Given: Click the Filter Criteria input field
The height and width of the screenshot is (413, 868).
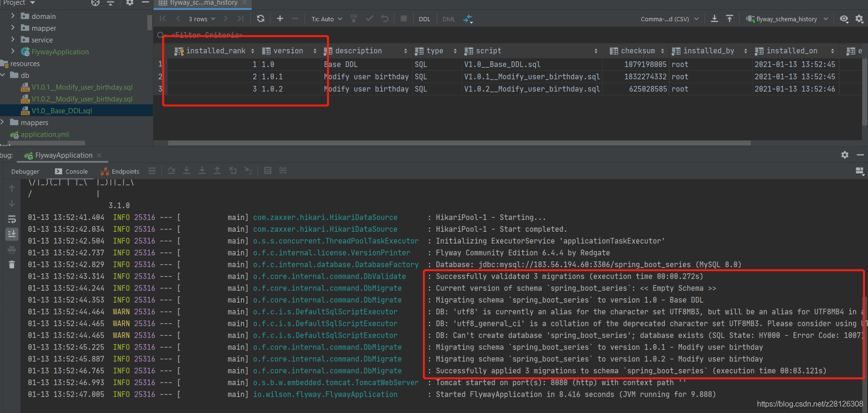Looking at the screenshot, I should (x=208, y=35).
